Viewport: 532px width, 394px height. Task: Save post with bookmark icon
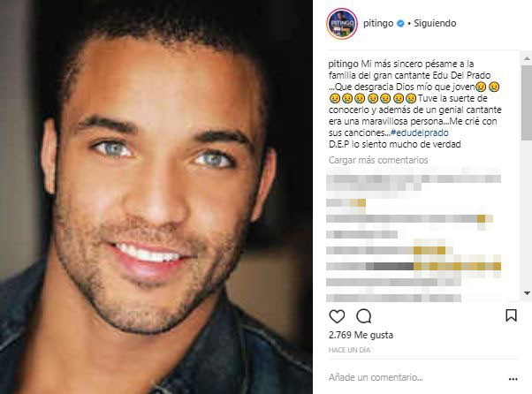coord(511,315)
